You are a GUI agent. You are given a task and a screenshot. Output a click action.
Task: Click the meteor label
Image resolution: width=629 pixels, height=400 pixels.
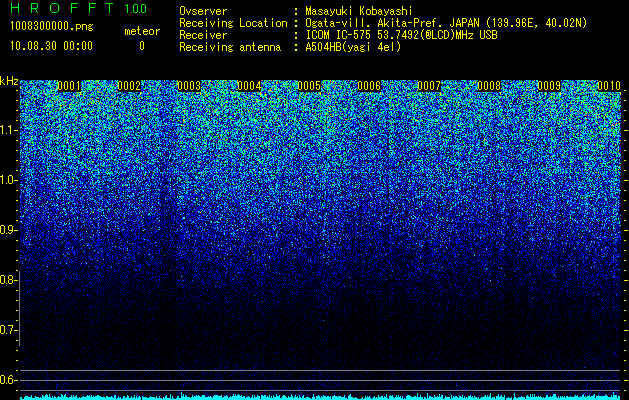pos(142,31)
